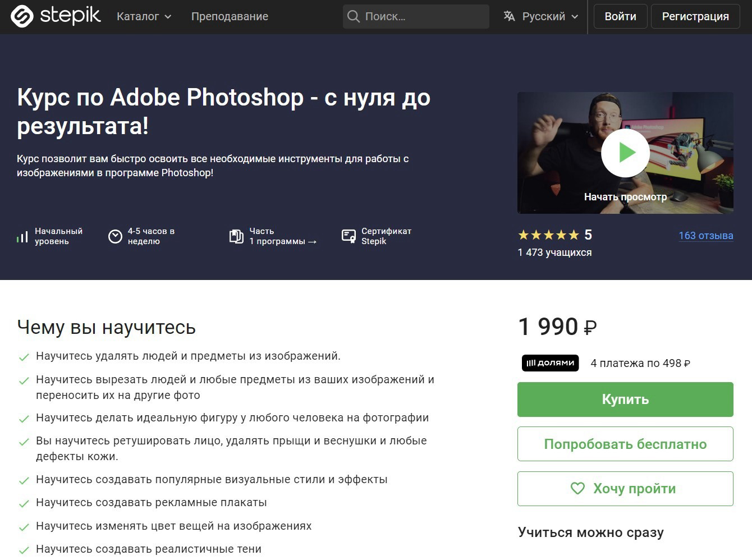Click the Начать просмотр caption
The image size is (752, 560).
coord(625,197)
